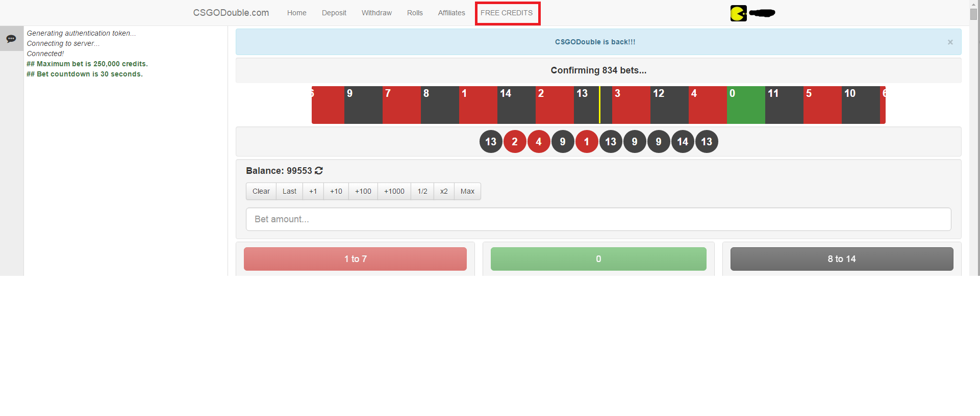Click the 7 tile on the roulette wheel
This screenshot has height=416, width=980.
401,105
